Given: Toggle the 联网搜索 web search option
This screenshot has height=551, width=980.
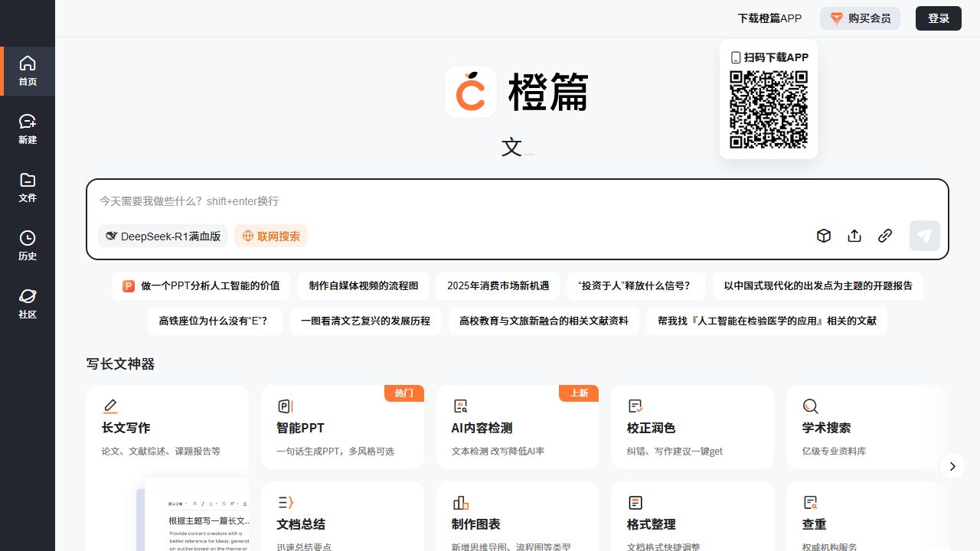Looking at the screenshot, I should click(x=271, y=236).
